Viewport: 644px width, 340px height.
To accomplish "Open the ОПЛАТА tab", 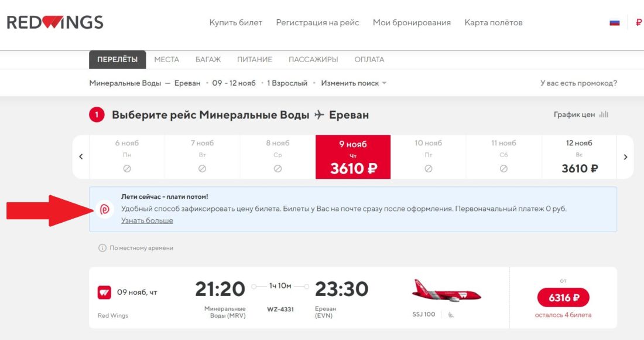I will tap(369, 59).
